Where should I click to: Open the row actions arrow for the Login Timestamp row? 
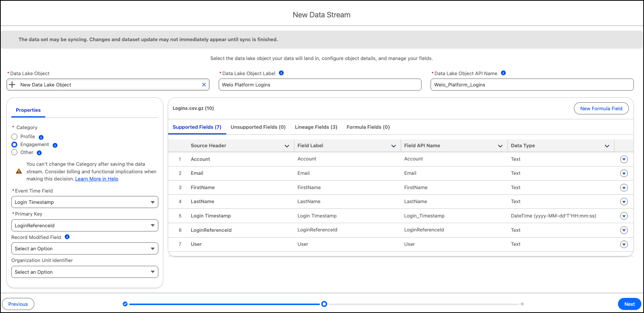[624, 216]
